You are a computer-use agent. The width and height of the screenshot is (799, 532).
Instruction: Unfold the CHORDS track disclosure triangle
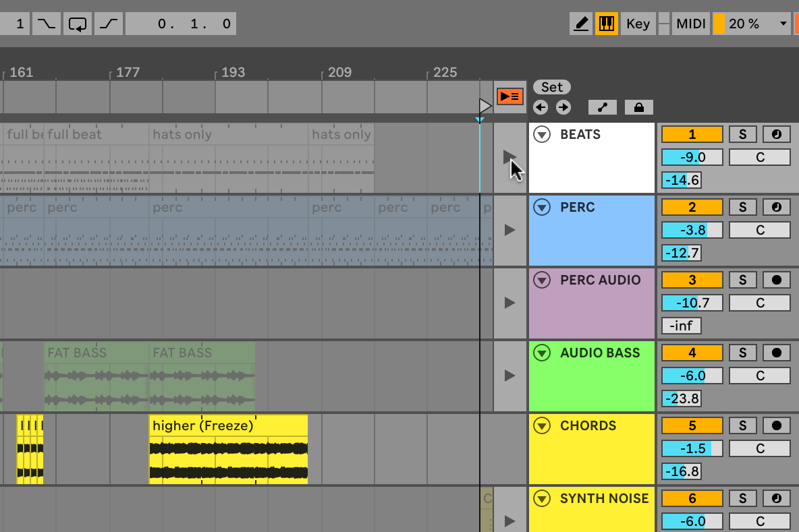pyautogui.click(x=541, y=425)
